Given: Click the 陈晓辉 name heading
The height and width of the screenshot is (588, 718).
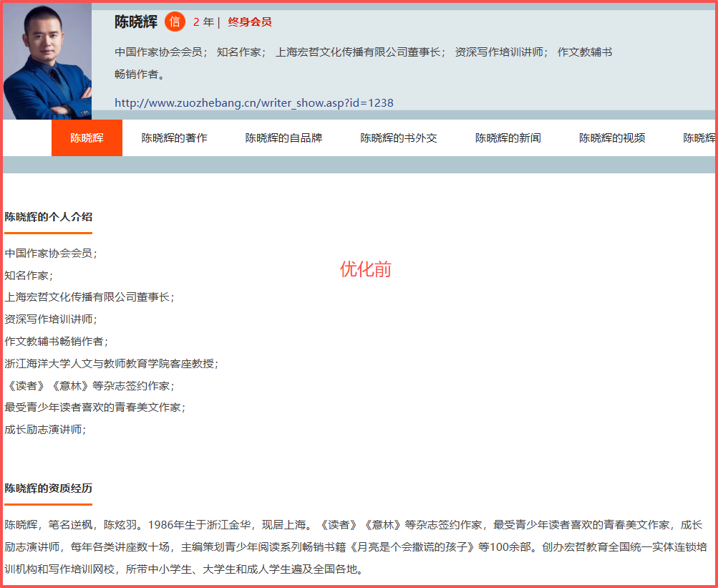Looking at the screenshot, I should (x=136, y=21).
